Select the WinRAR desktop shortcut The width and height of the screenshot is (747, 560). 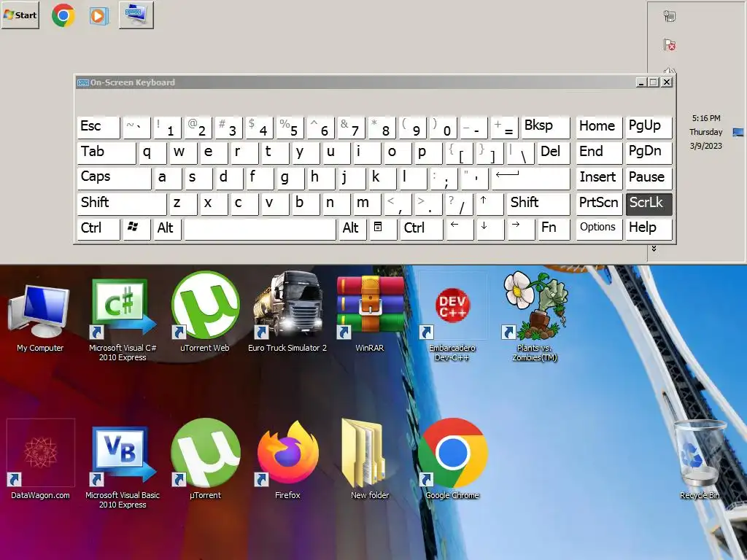pyautogui.click(x=370, y=314)
